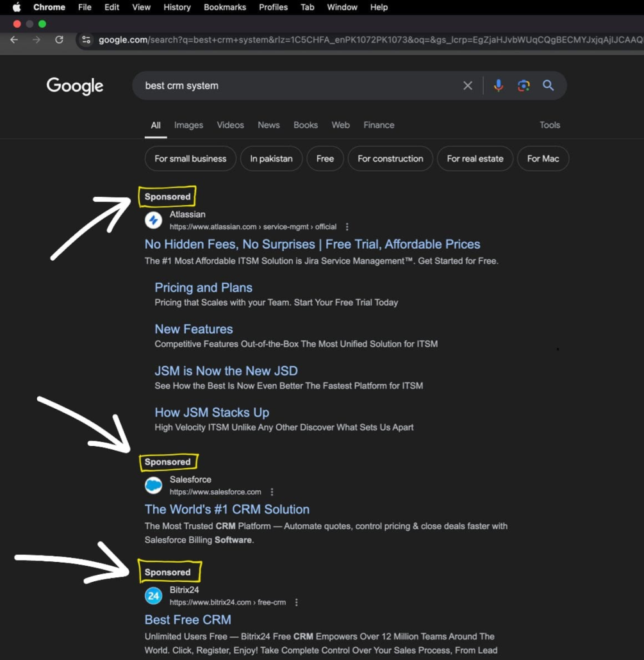Open the Help menu
This screenshot has width=644, height=660.
379,7
